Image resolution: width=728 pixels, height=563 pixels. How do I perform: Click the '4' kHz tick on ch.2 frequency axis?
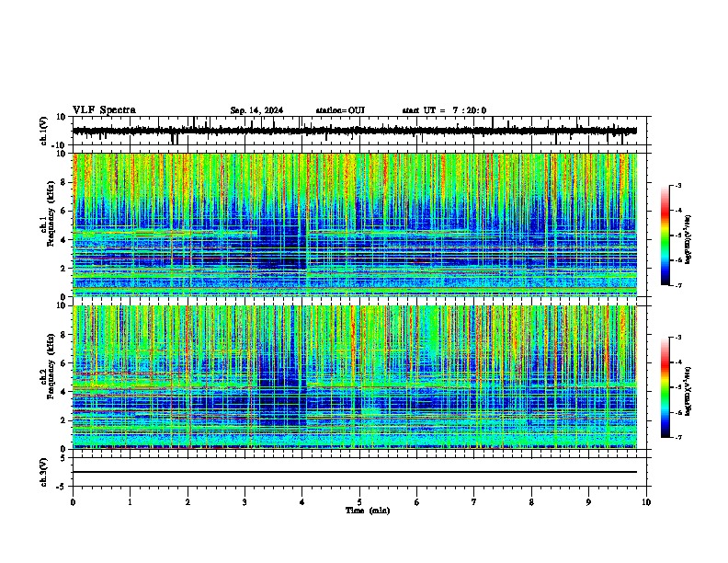64,392
